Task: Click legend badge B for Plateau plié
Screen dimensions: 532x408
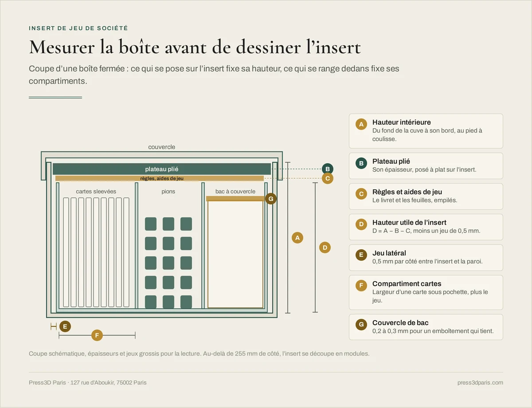Action: point(361,163)
